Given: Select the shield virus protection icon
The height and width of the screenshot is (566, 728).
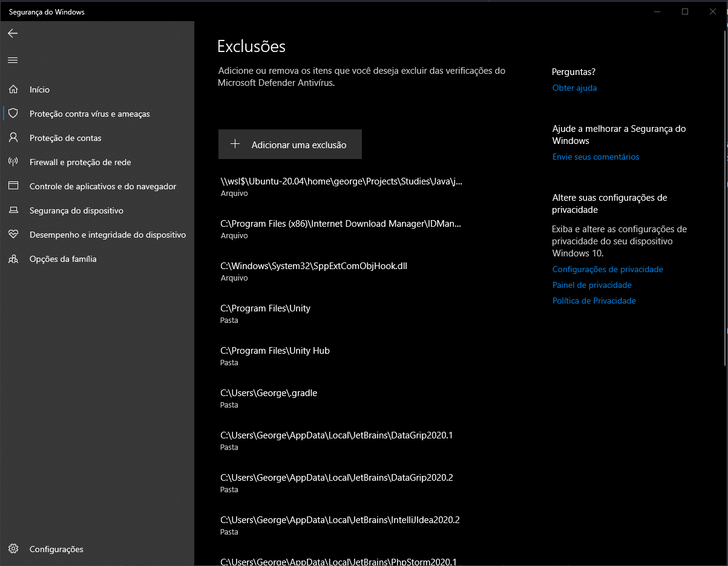Looking at the screenshot, I should 13,114.
